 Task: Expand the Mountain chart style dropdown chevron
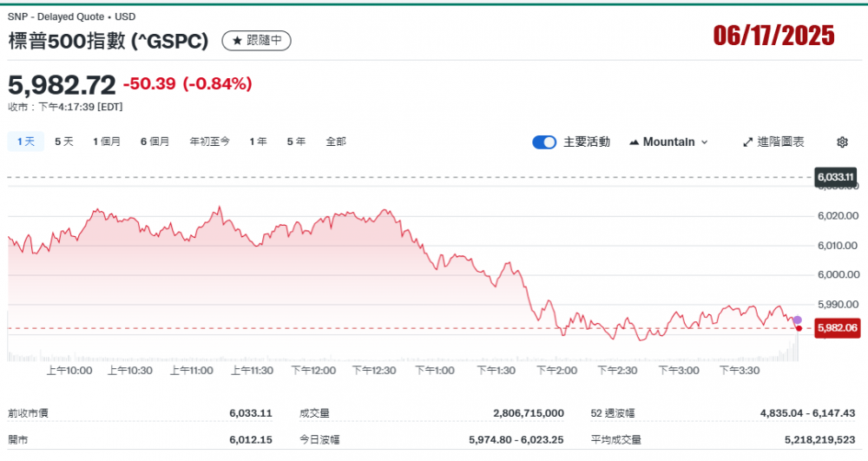[704, 142]
